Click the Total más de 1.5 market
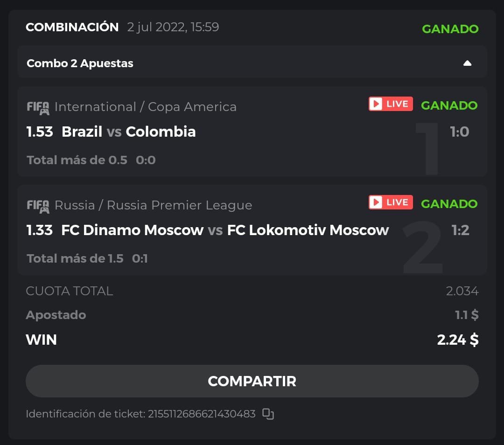Screen dimensions: 504x445 [75, 258]
